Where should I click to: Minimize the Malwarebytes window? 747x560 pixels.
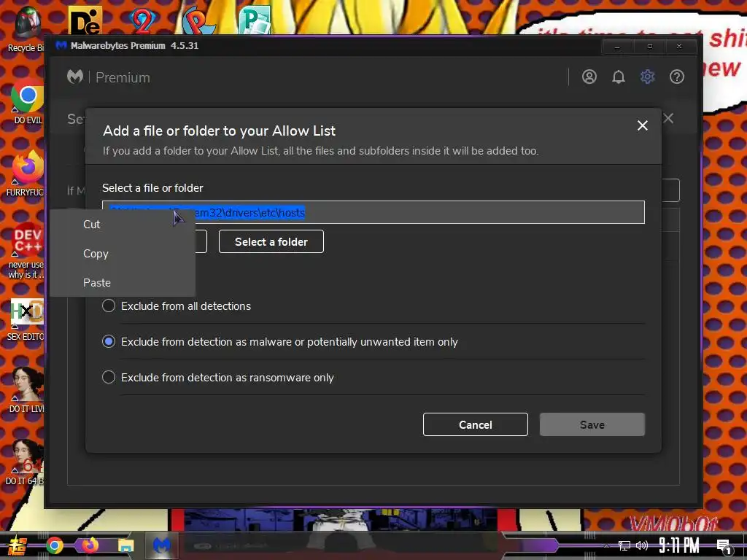click(x=617, y=47)
